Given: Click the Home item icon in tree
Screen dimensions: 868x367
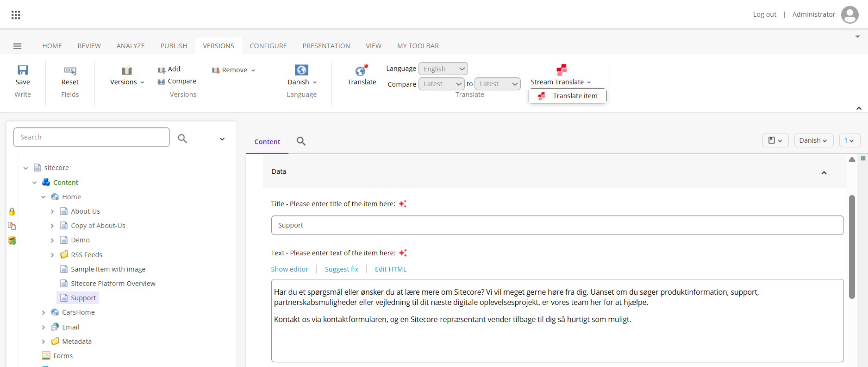Looking at the screenshot, I should pos(55,197).
